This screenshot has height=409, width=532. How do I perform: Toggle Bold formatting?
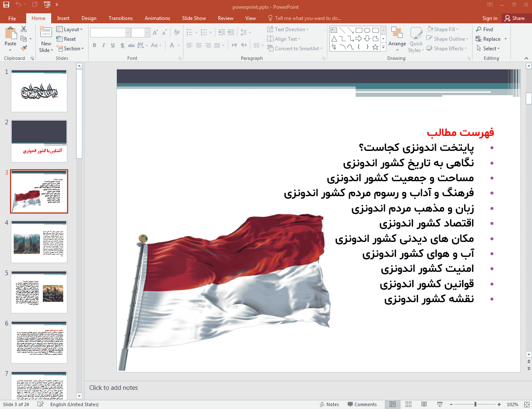[x=94, y=45]
